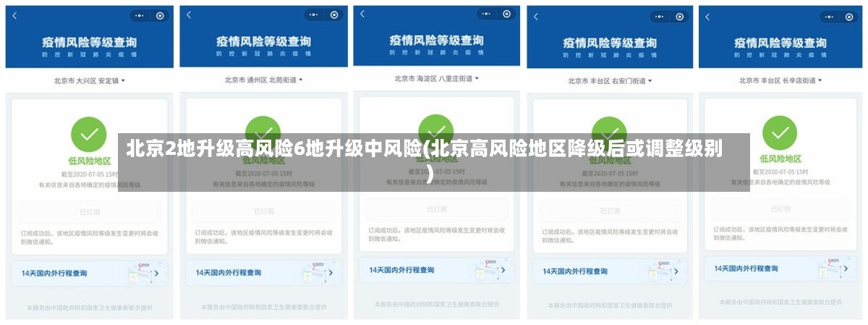This screenshot has height=325, width=868.
Task: Go back from the 大兴区 安定镇 screen
Action: pyautogui.click(x=16, y=15)
